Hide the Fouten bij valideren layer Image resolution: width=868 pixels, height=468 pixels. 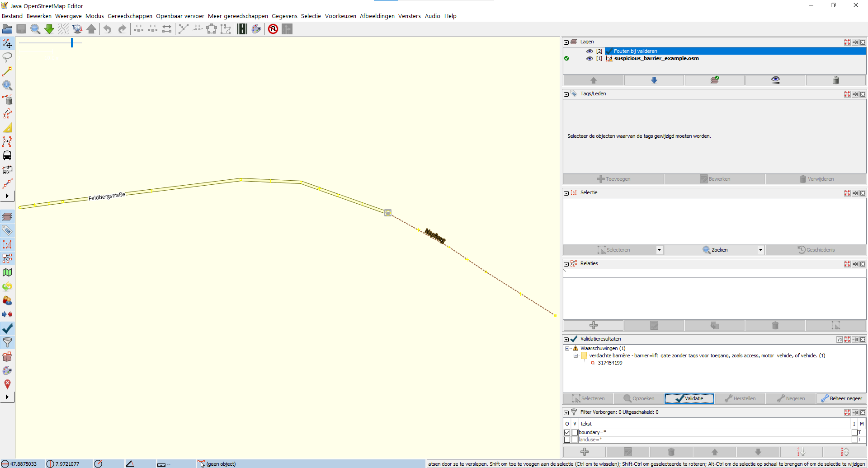pyautogui.click(x=589, y=51)
